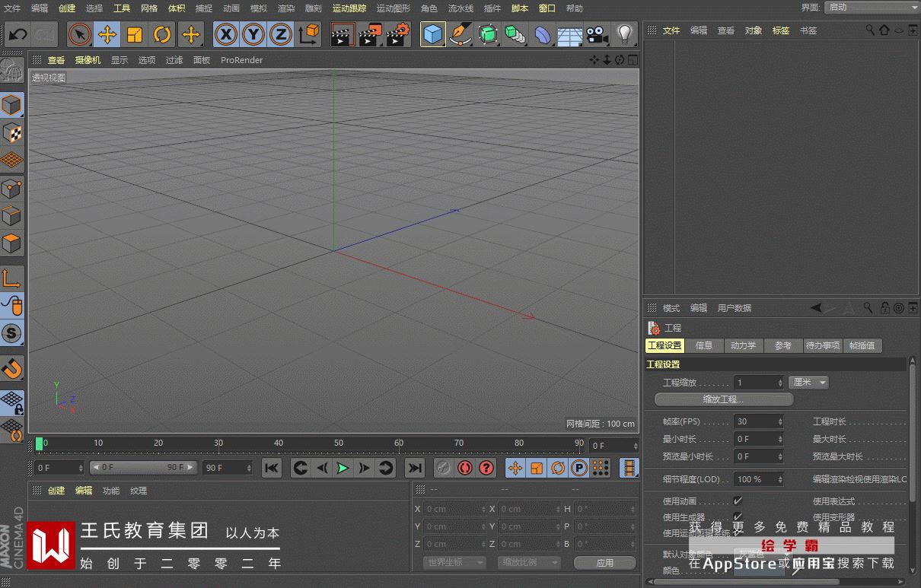Open the Edit Render Settings icon
The height and width of the screenshot is (588, 921).
click(398, 34)
